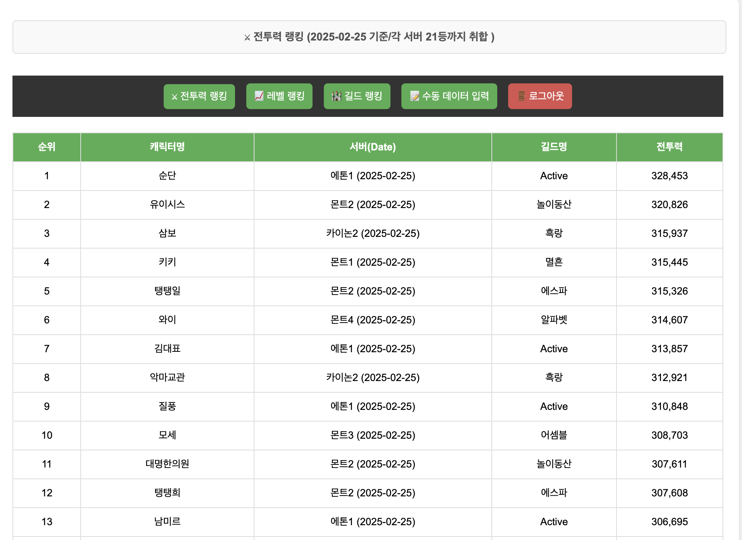Click 놀이동산 guild cell for 유이시스
The width and height of the screenshot is (756, 540).
[554, 205]
